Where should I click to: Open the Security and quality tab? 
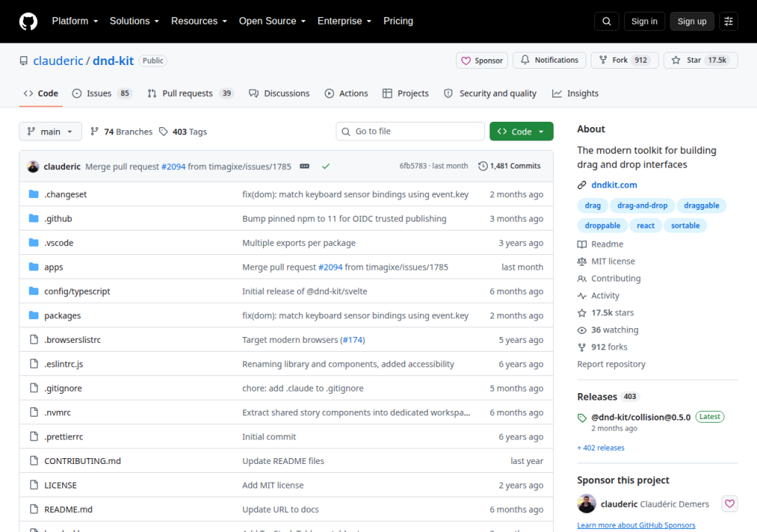(x=490, y=93)
